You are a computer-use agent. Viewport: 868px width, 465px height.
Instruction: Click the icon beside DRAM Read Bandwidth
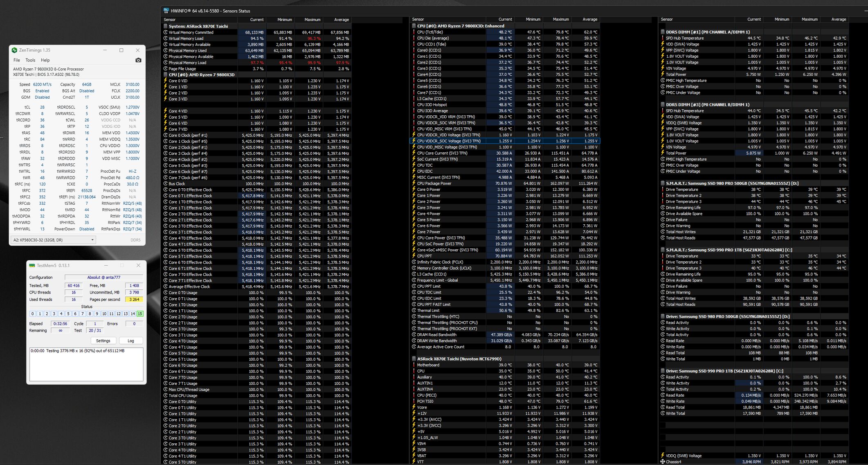[414, 335]
